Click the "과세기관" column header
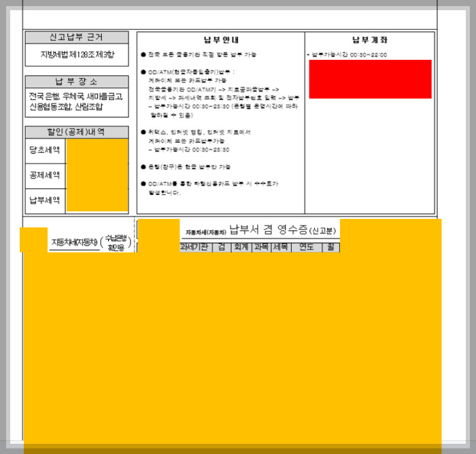Viewport: 476px width, 454px height. pos(196,247)
